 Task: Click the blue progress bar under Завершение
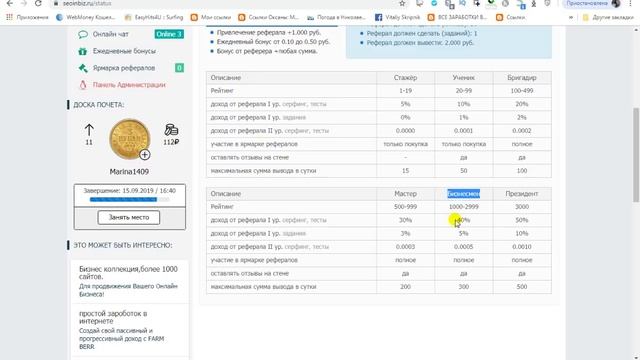(x=129, y=200)
